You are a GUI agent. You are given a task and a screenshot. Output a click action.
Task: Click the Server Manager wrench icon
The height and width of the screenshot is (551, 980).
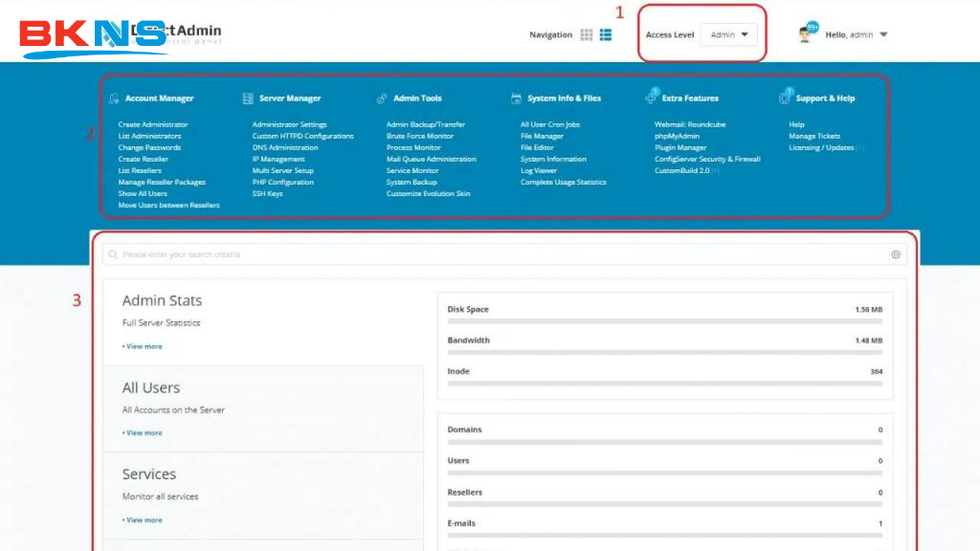[x=246, y=98]
